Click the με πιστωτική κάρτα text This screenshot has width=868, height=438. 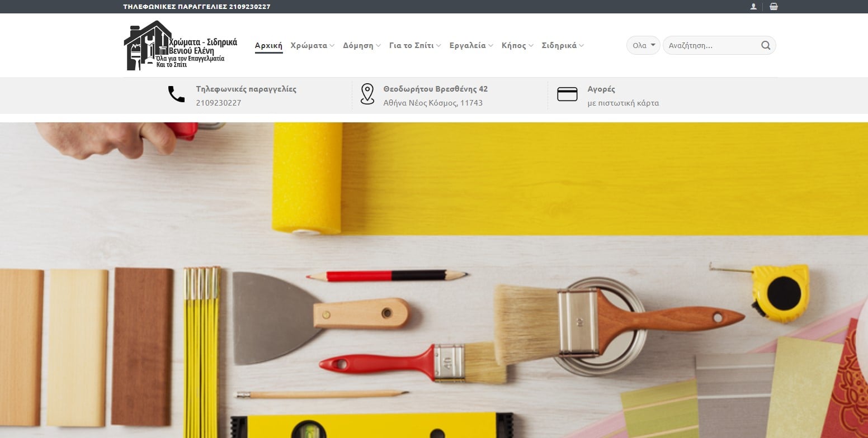pos(623,103)
